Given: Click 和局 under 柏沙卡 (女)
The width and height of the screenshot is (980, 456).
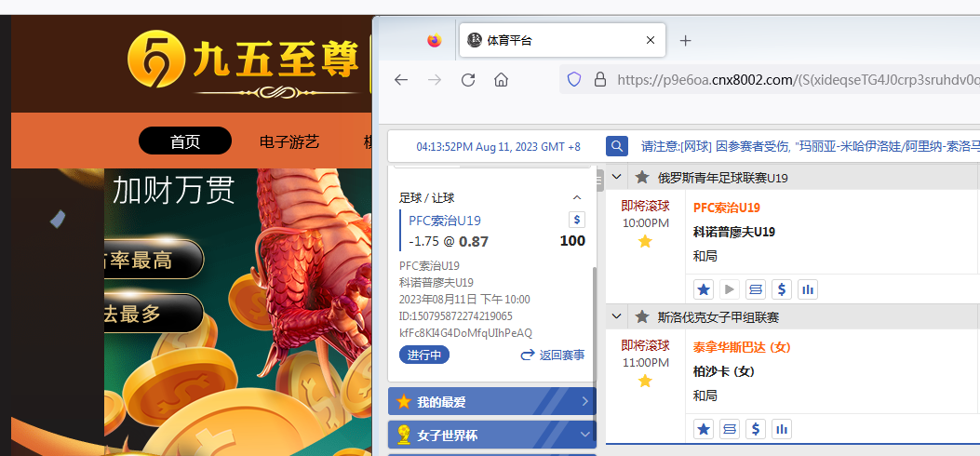Looking at the screenshot, I should pos(705,396).
